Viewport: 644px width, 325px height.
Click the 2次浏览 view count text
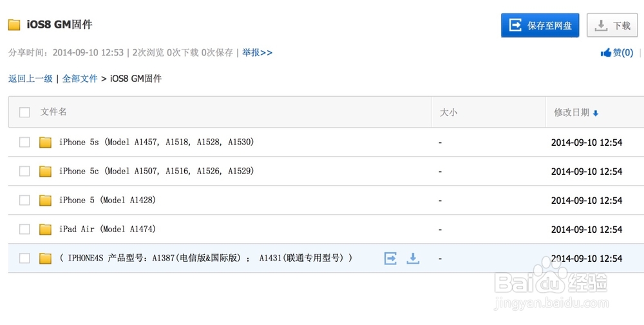[x=148, y=53]
